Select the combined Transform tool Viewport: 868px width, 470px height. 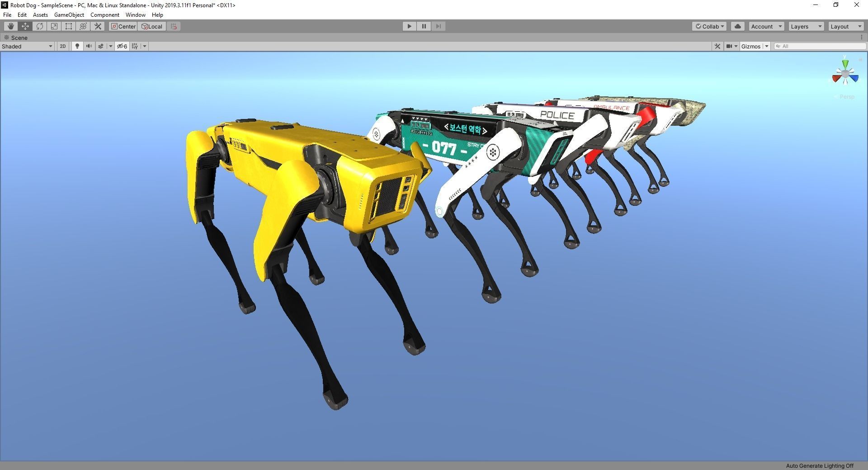pos(83,26)
